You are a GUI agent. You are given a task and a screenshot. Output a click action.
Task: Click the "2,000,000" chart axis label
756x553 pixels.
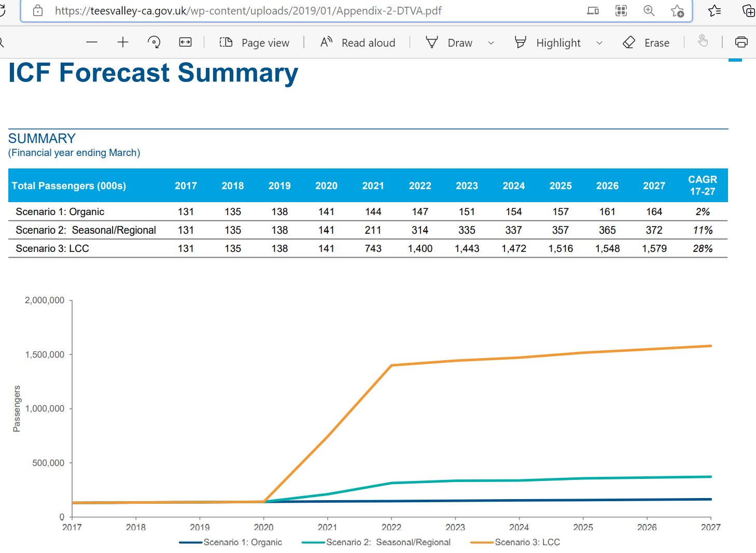pos(45,300)
